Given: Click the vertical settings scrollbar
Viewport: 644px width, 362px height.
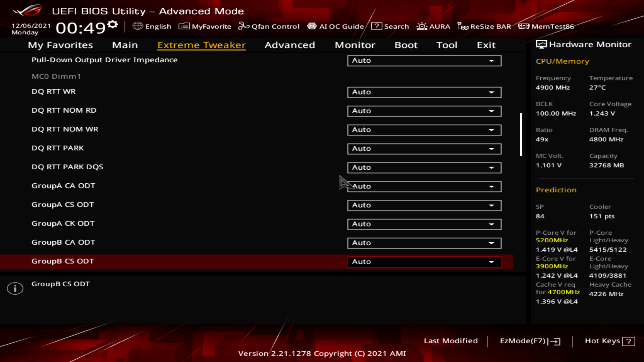Looking at the screenshot, I should click(521, 134).
